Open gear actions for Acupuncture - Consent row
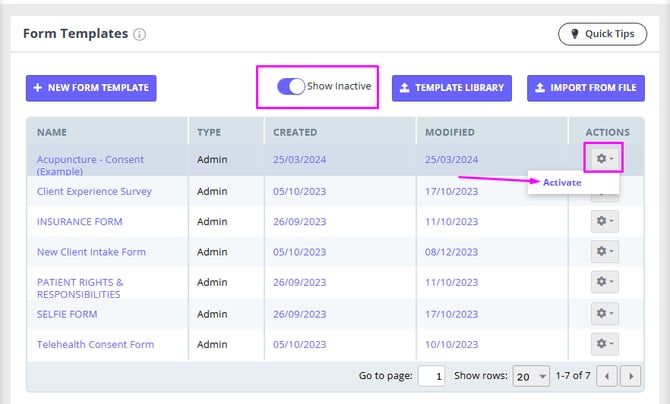 point(604,158)
